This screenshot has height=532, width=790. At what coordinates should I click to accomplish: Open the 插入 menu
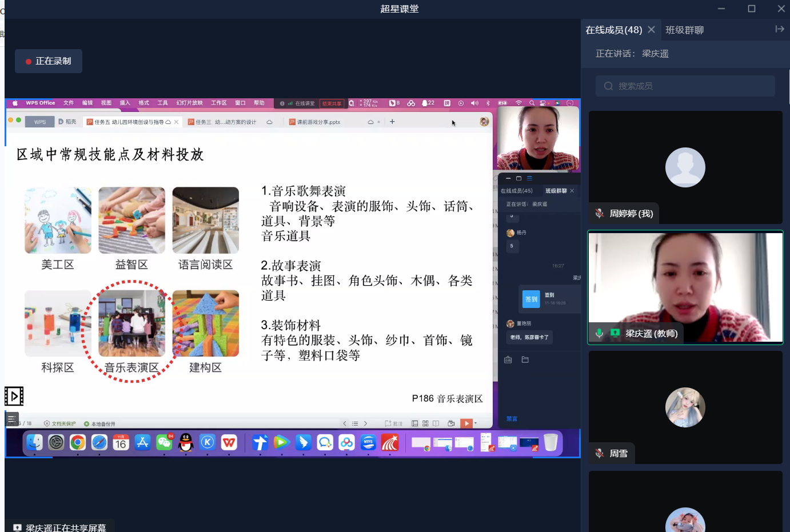(125, 103)
